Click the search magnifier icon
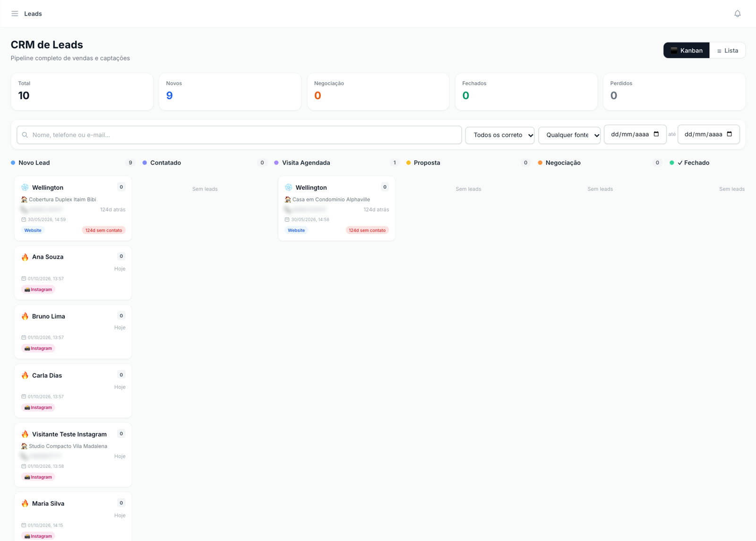The width and height of the screenshot is (756, 541). pos(25,135)
